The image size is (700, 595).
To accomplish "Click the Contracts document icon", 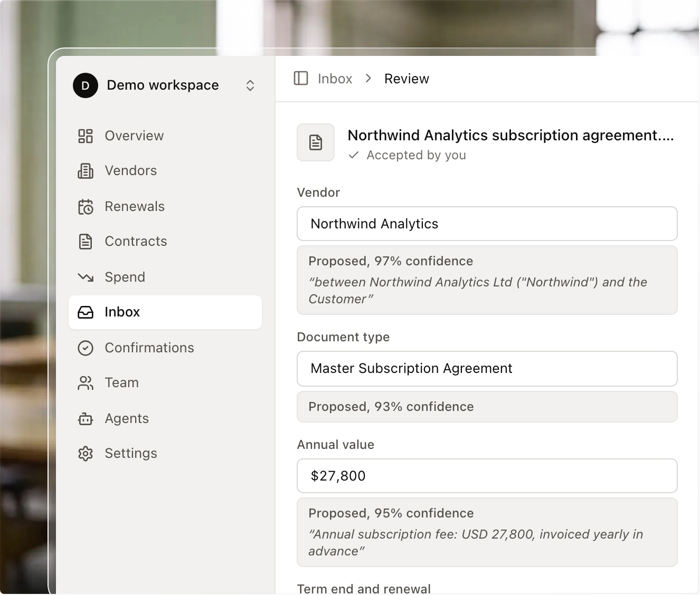I will coord(86,242).
